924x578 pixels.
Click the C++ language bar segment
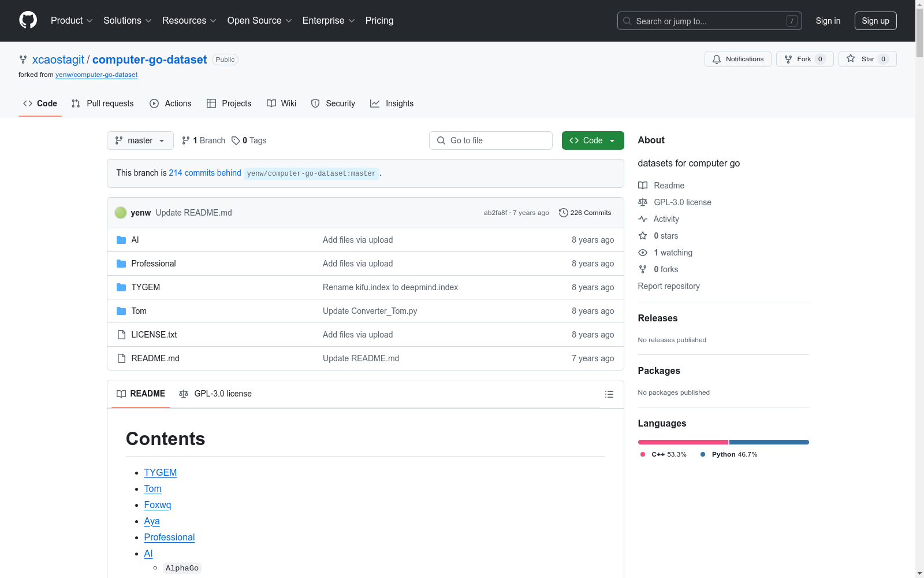pos(683,442)
